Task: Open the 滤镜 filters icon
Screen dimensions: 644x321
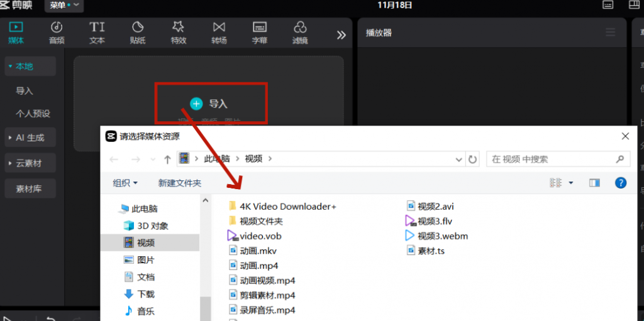Action: (x=300, y=28)
